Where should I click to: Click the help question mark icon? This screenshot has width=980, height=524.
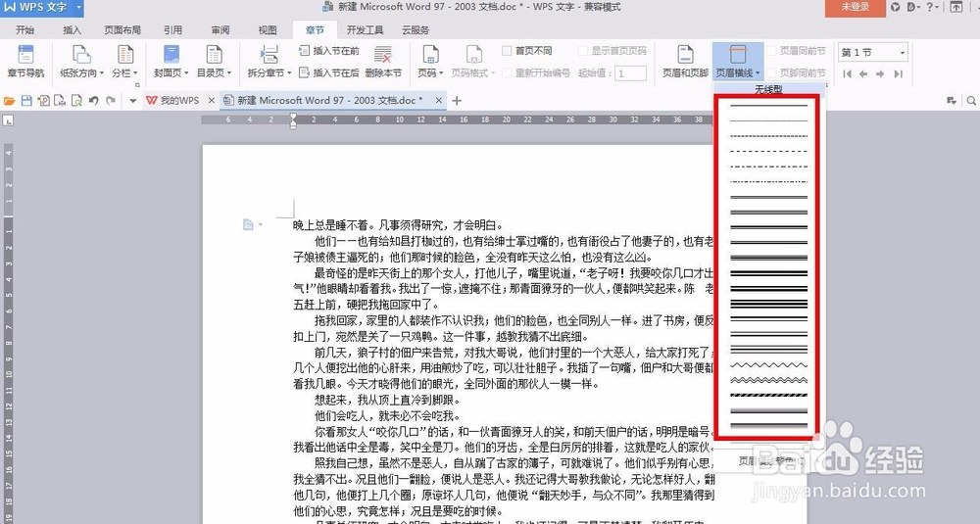931,7
